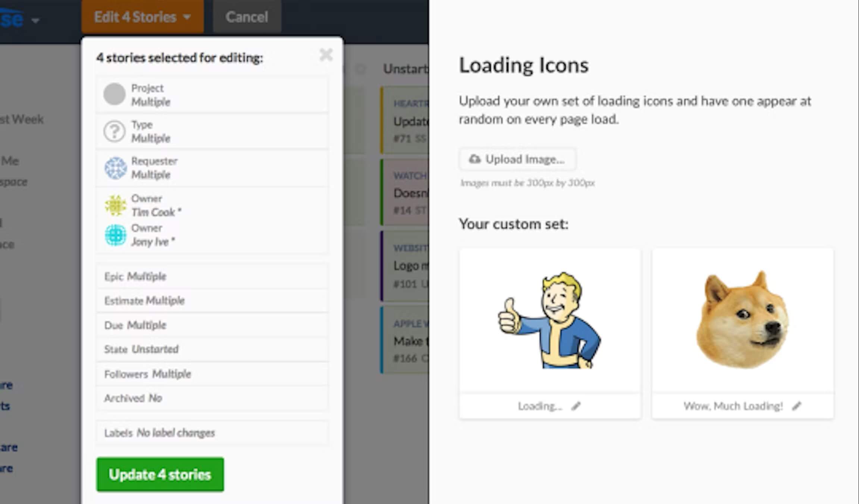
Task: Close the bulk edit stories dialog
Action: click(x=326, y=55)
